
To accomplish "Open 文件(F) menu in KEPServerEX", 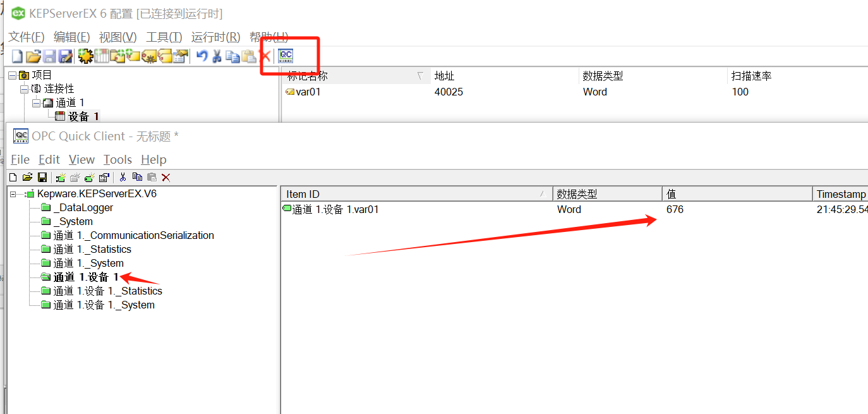I will 27,37.
